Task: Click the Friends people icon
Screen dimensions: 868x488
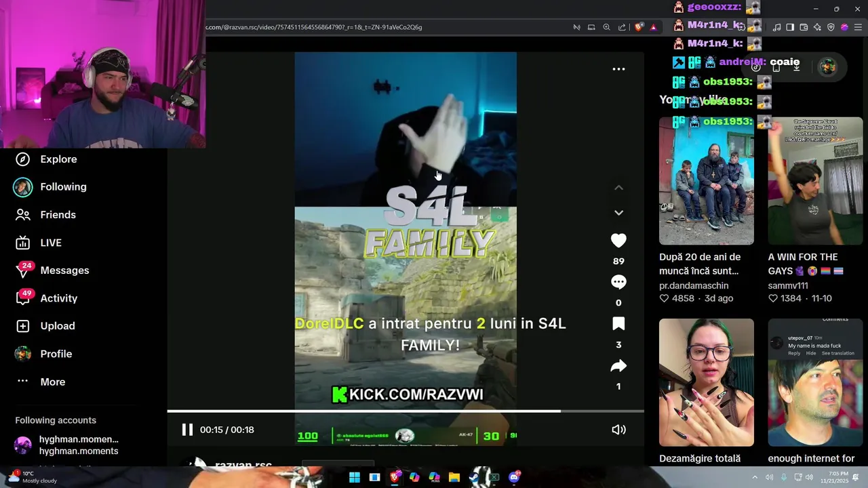Action: pyautogui.click(x=23, y=215)
